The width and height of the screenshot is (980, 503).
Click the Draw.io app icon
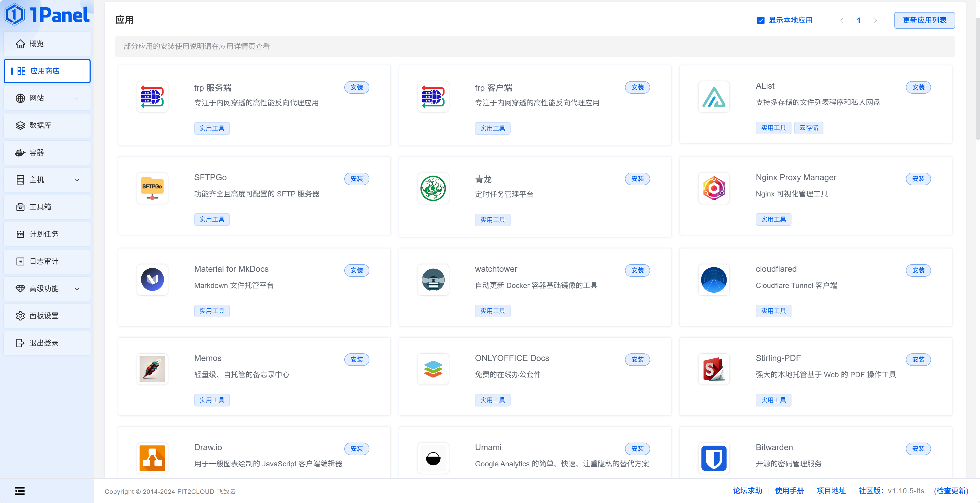click(x=152, y=458)
